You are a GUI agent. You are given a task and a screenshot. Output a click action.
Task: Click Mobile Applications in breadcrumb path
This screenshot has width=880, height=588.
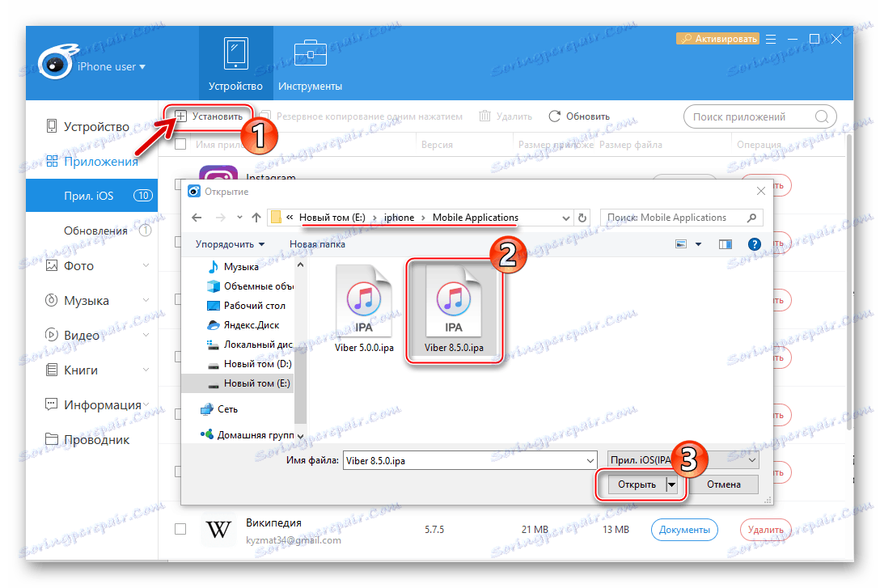476,218
